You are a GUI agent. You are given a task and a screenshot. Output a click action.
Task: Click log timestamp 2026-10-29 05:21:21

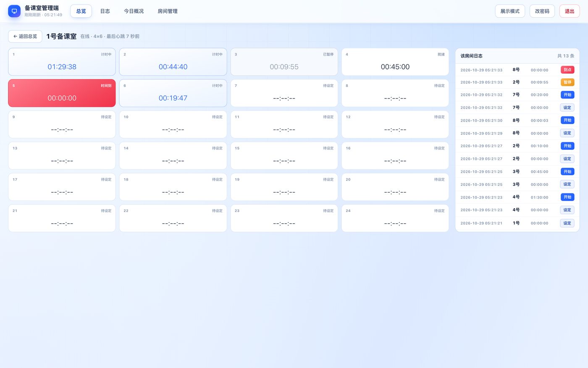click(x=481, y=223)
